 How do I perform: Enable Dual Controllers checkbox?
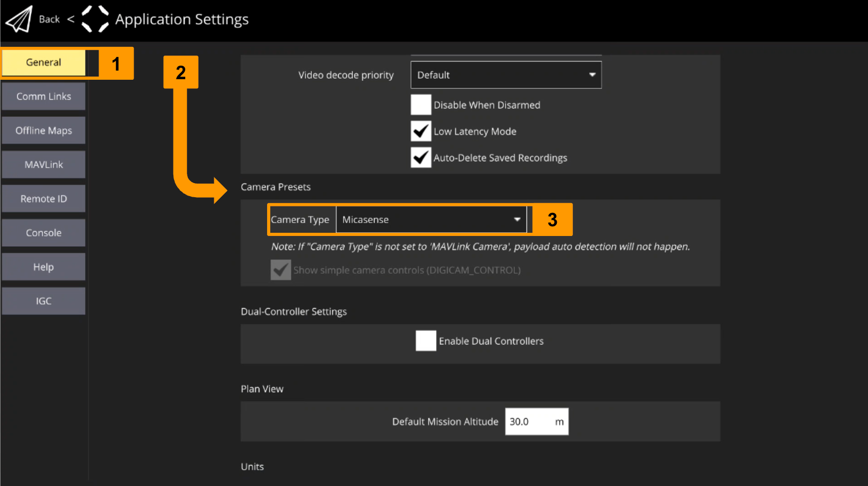[x=426, y=341]
